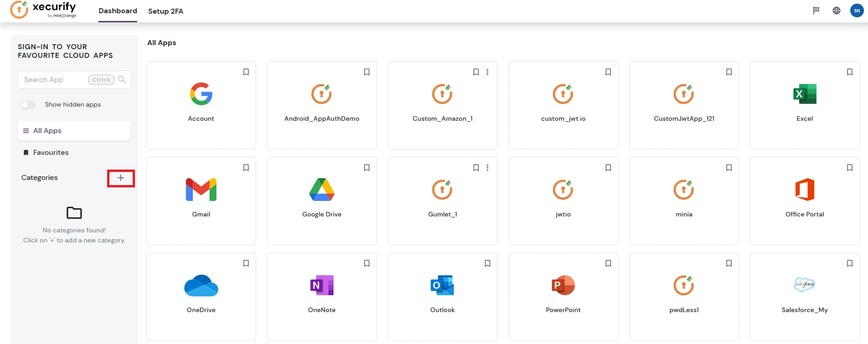Add a new category with plus button
This screenshot has height=344, width=868.
point(121,178)
